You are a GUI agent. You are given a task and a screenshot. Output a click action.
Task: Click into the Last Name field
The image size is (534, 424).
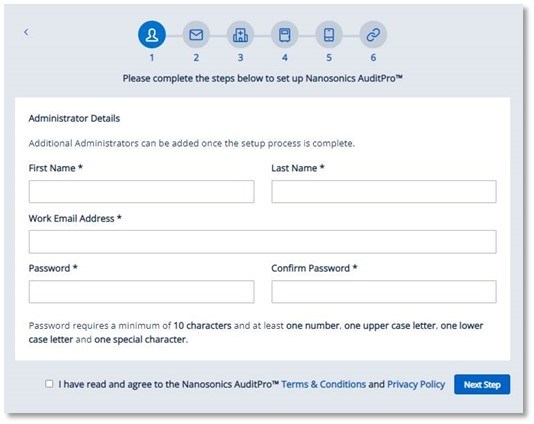coord(384,191)
